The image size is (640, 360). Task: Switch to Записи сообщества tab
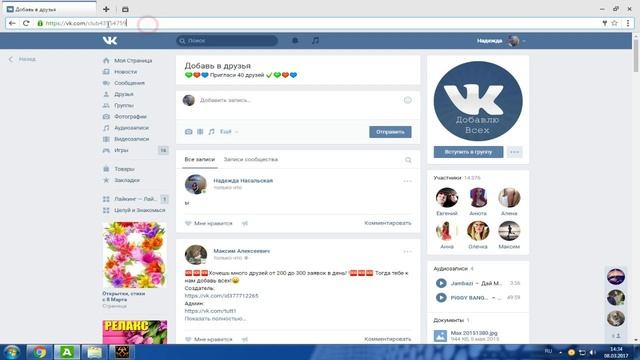click(251, 160)
